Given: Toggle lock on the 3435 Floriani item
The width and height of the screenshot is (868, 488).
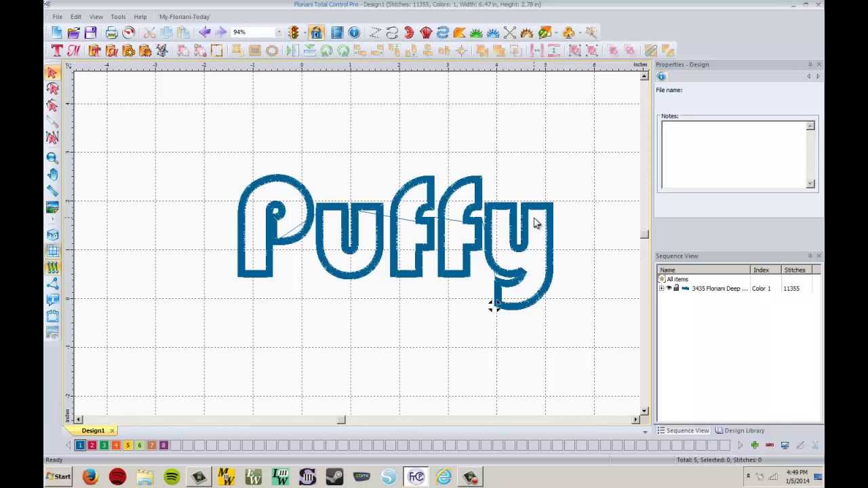Looking at the screenshot, I should (x=676, y=288).
